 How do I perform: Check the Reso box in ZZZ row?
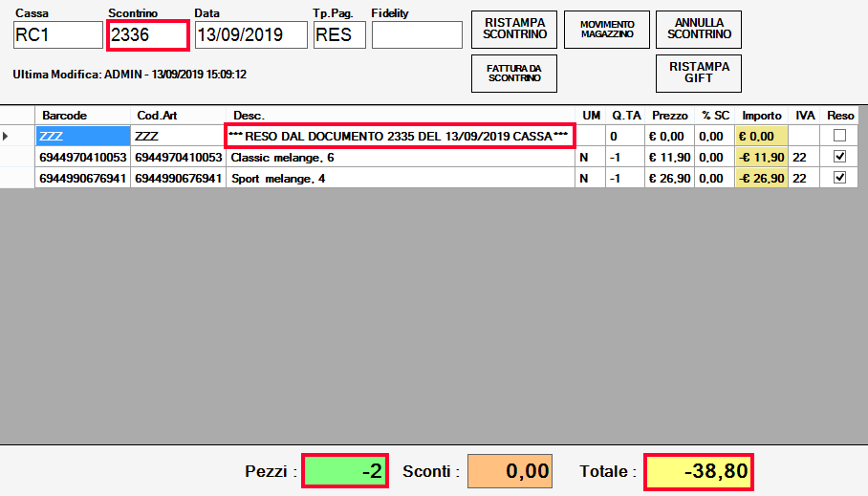pyautogui.click(x=839, y=136)
